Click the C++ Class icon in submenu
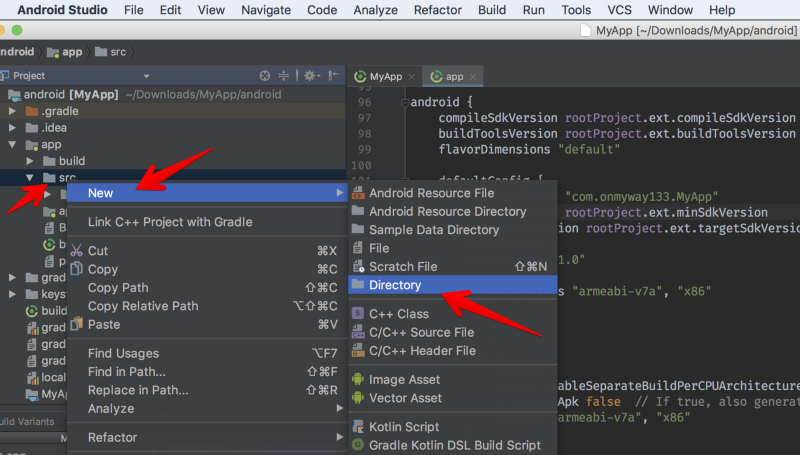The width and height of the screenshot is (800, 455). [x=358, y=314]
